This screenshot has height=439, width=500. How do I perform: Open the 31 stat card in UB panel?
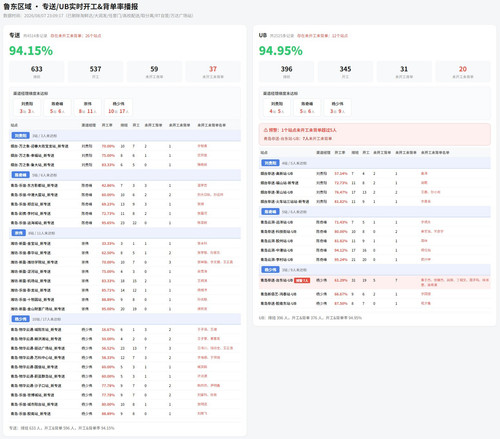click(404, 71)
